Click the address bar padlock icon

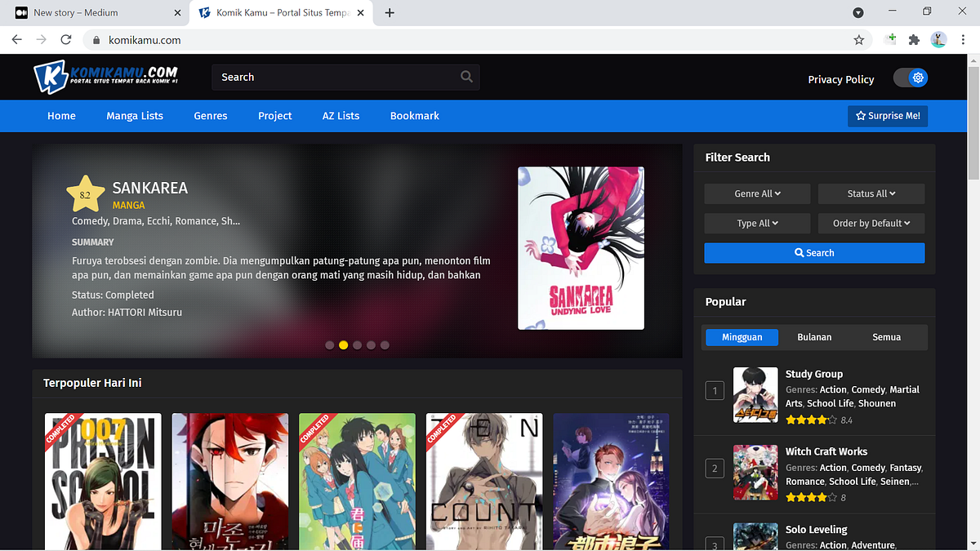point(96,39)
